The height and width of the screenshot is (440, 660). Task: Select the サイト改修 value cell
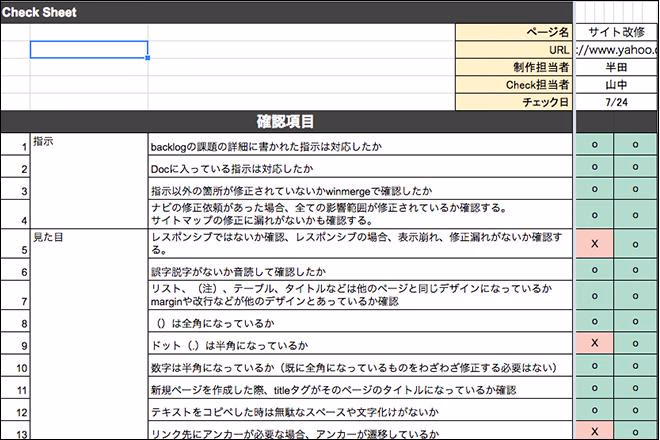pos(617,32)
